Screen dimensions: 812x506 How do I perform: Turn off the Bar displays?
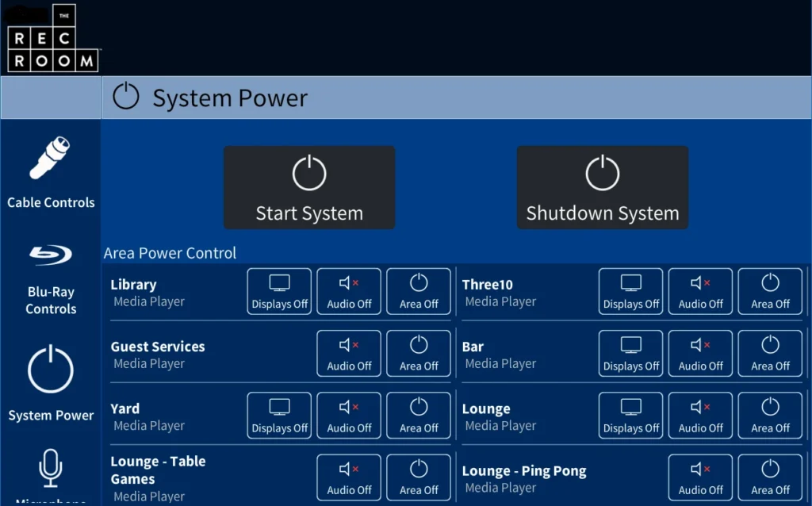click(630, 353)
